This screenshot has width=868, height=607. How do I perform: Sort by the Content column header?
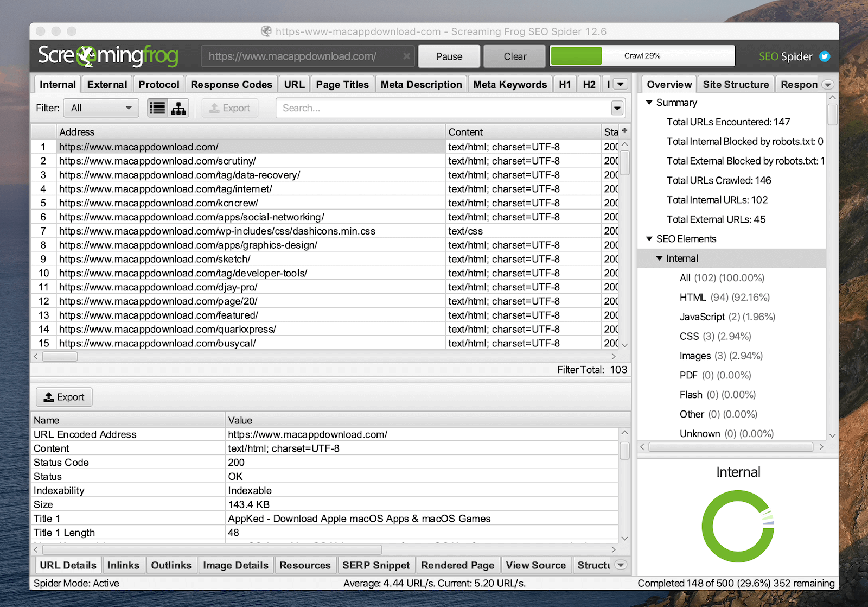tap(524, 131)
